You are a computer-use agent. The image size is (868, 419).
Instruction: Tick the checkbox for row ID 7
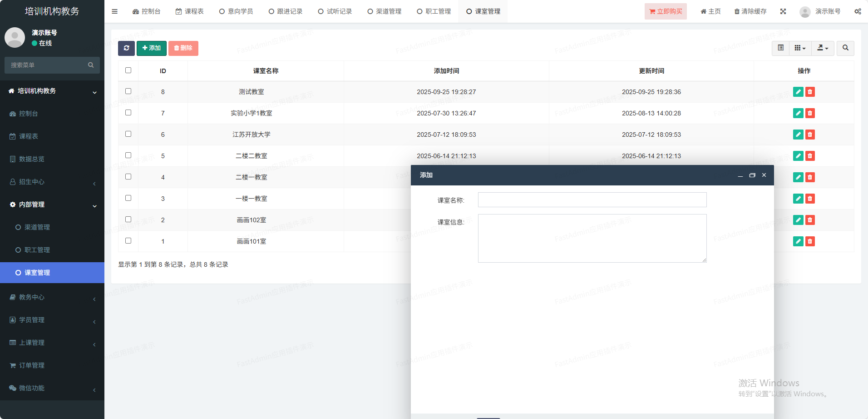click(x=128, y=113)
